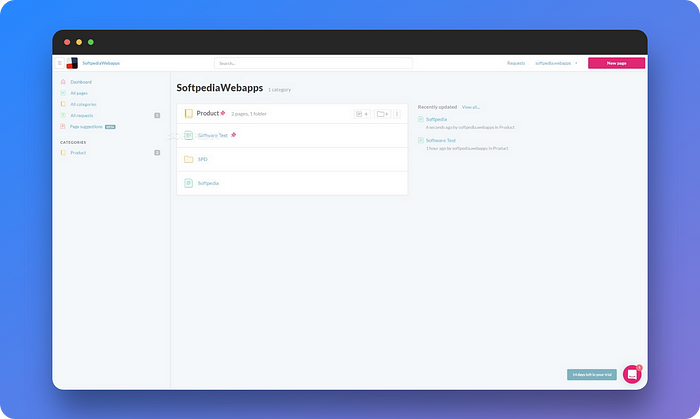
Task: Click the Softpedia page icon in list
Action: pyautogui.click(x=188, y=183)
